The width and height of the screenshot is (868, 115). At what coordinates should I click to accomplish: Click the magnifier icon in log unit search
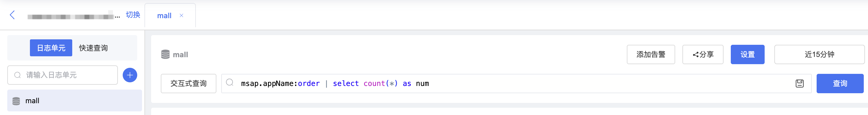point(18,75)
